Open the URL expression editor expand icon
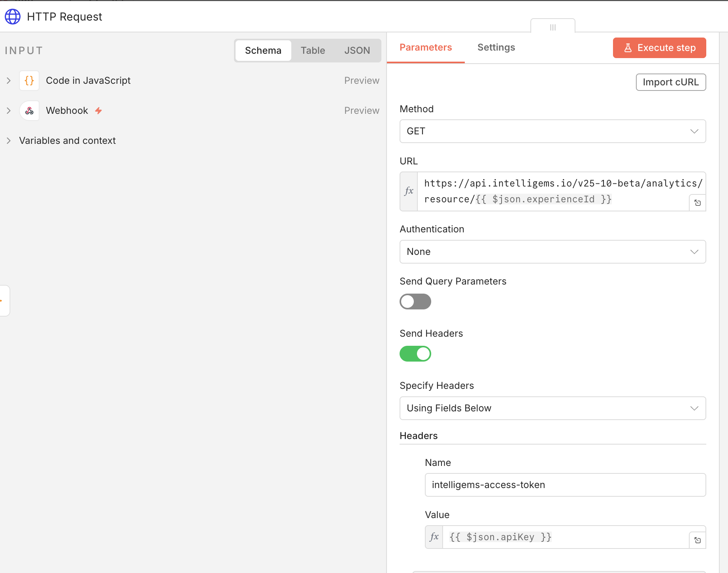The width and height of the screenshot is (728, 573). tap(698, 203)
